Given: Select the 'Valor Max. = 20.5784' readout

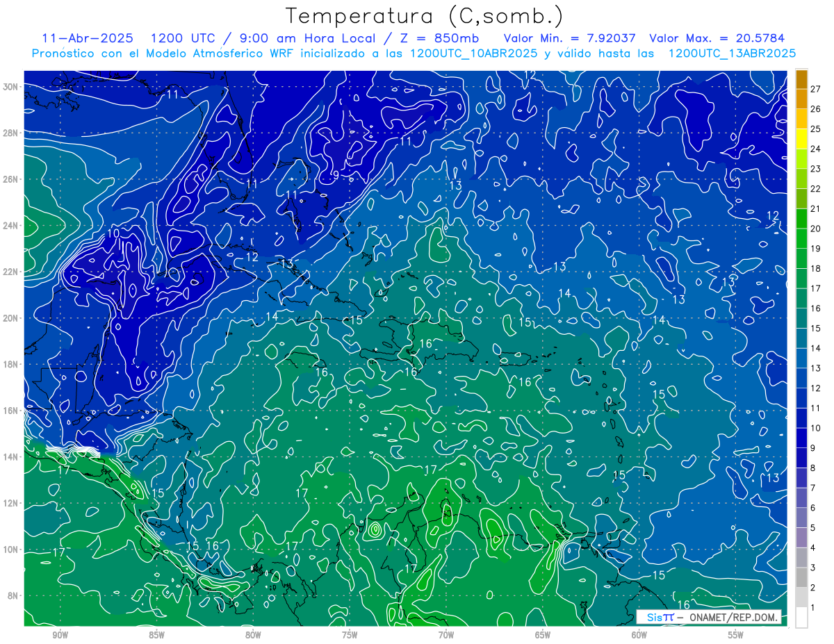Looking at the screenshot, I should 717,38.
